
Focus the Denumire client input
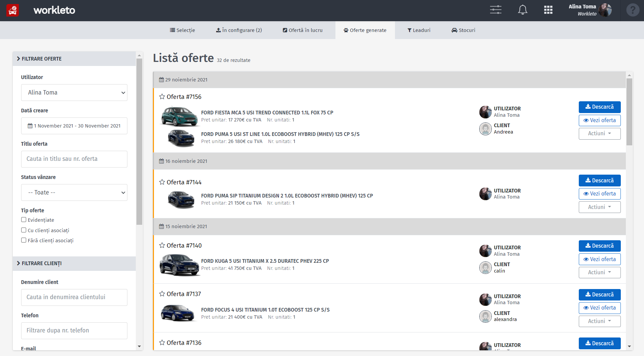click(x=74, y=297)
